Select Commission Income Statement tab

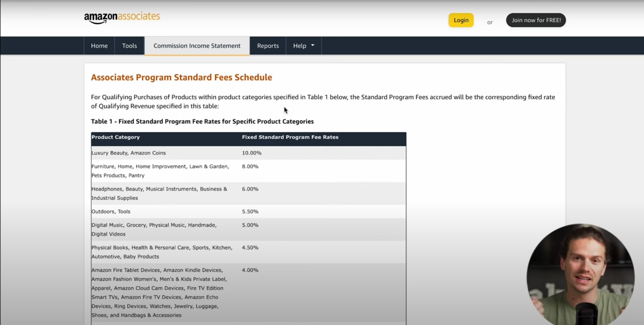pos(197,46)
